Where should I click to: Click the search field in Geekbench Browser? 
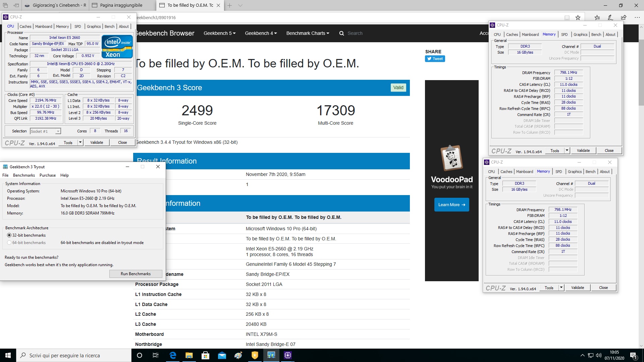[355, 33]
